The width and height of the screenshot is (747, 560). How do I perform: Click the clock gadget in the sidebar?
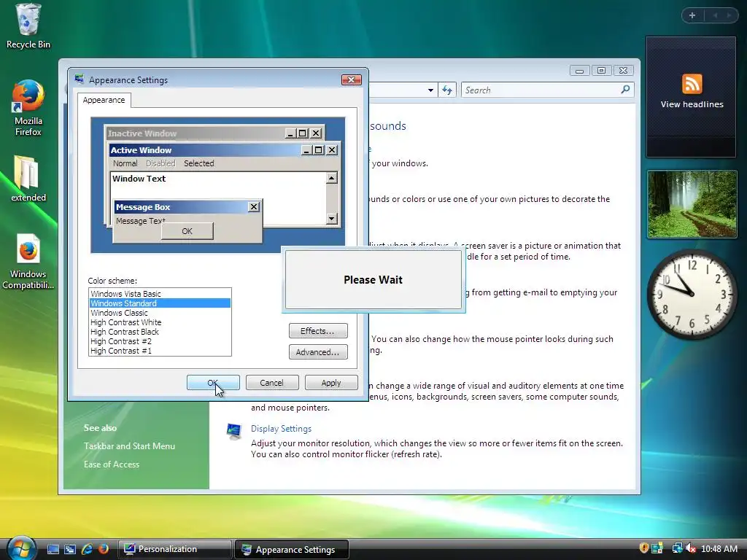coord(692,294)
